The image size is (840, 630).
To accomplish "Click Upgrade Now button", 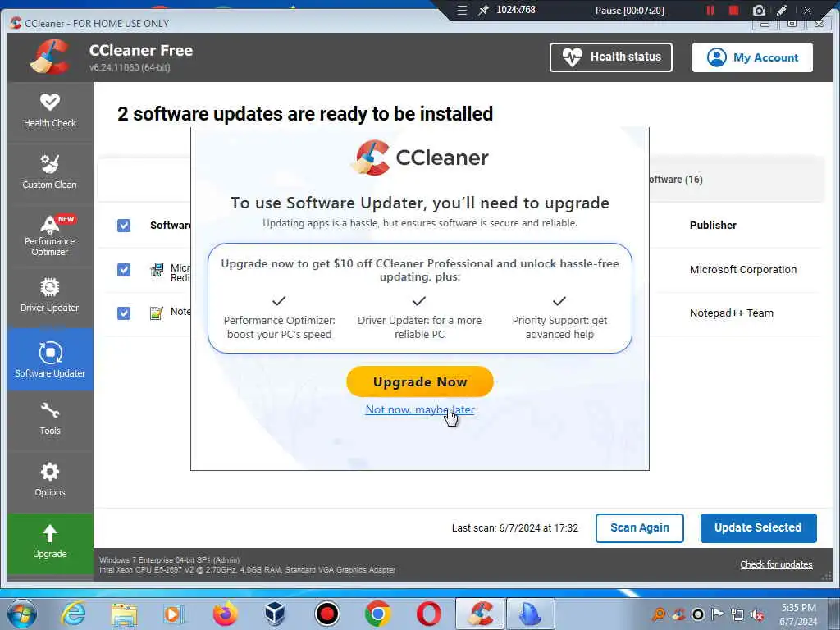I will [419, 381].
